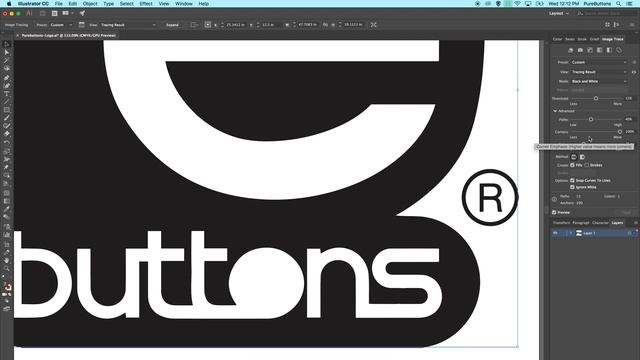
Task: Click the Threshold value field
Action: [629, 98]
